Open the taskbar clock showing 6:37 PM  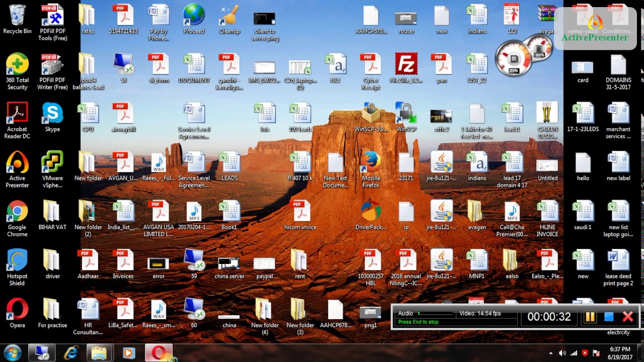[x=620, y=353]
